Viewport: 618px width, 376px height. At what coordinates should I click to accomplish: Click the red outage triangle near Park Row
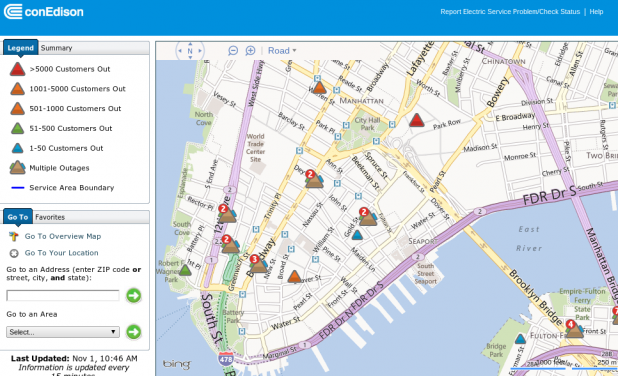(x=416, y=120)
